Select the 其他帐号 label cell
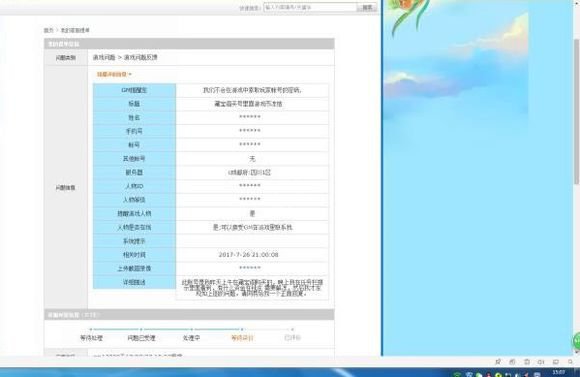580x377 pixels. 134,159
